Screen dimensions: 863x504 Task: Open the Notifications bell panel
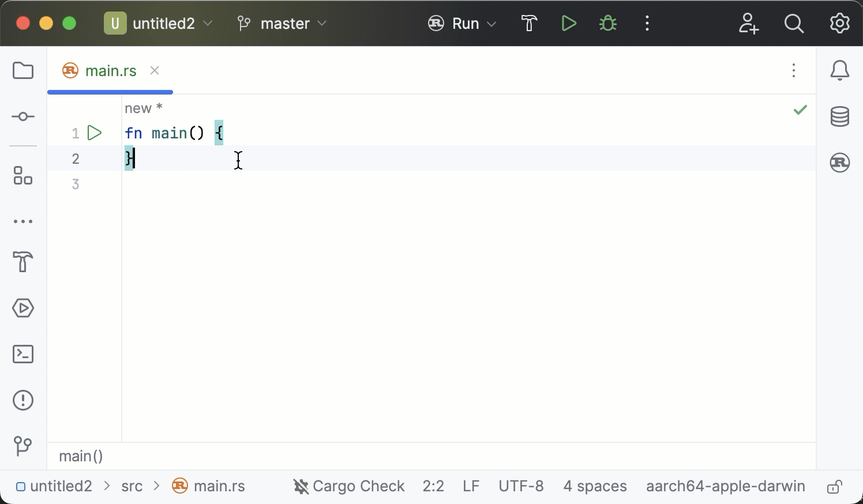click(840, 71)
